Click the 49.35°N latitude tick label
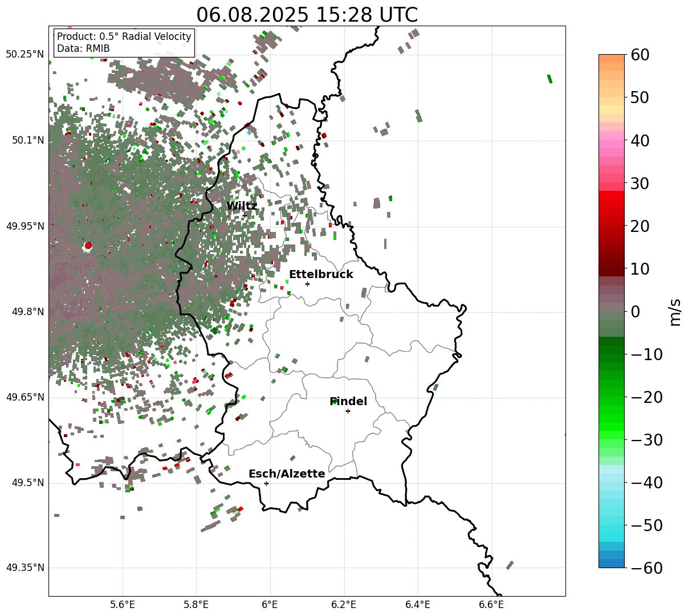This screenshot has height=616, width=688. (25, 568)
